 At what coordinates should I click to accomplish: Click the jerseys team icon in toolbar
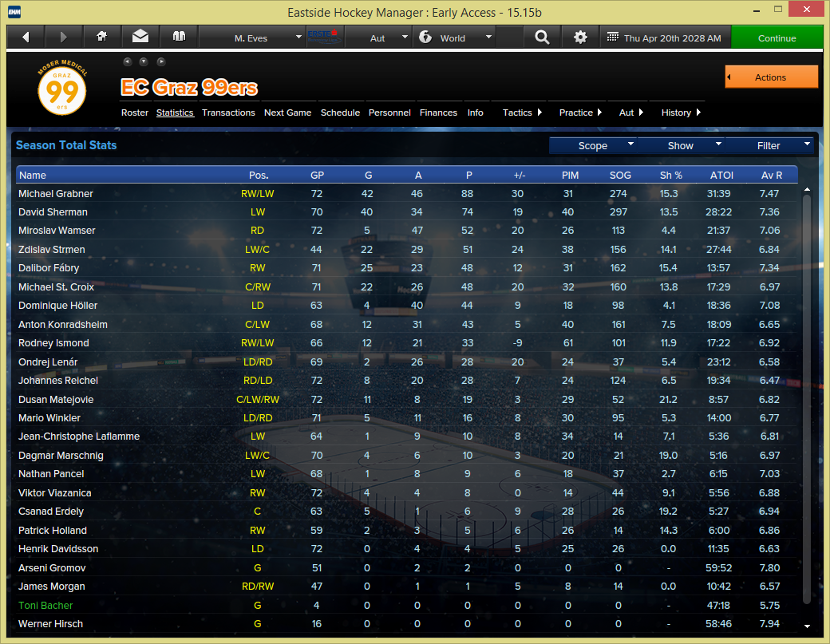179,37
